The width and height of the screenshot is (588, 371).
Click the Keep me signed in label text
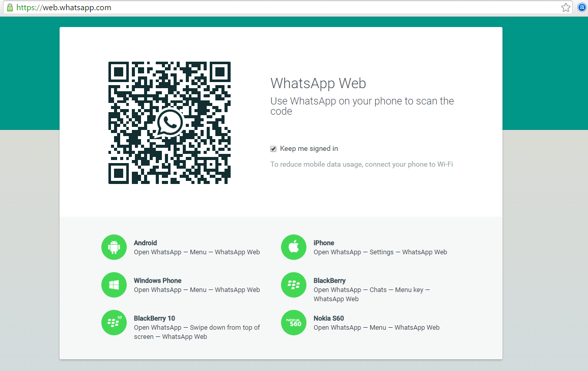309,148
